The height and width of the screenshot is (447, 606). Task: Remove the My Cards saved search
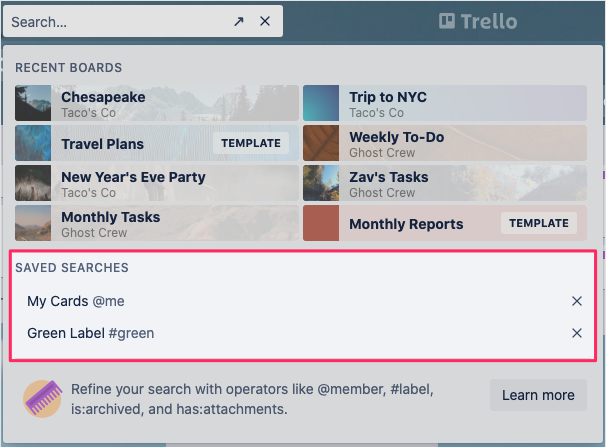point(577,301)
